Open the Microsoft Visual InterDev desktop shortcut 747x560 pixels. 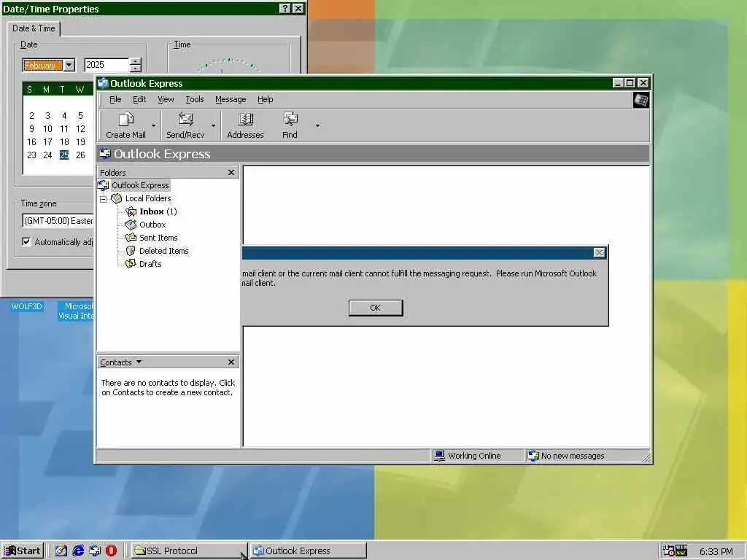76,311
